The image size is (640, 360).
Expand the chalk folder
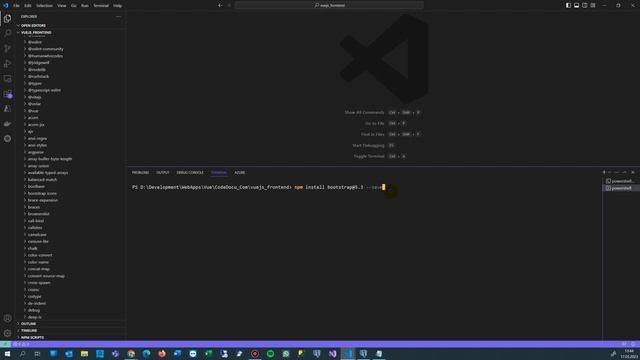click(33, 248)
